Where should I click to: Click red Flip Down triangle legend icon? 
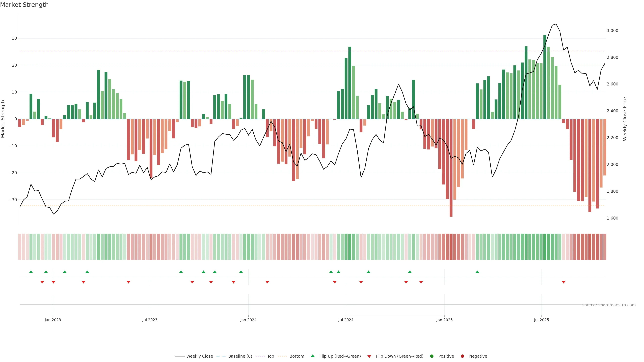[x=369, y=356]
